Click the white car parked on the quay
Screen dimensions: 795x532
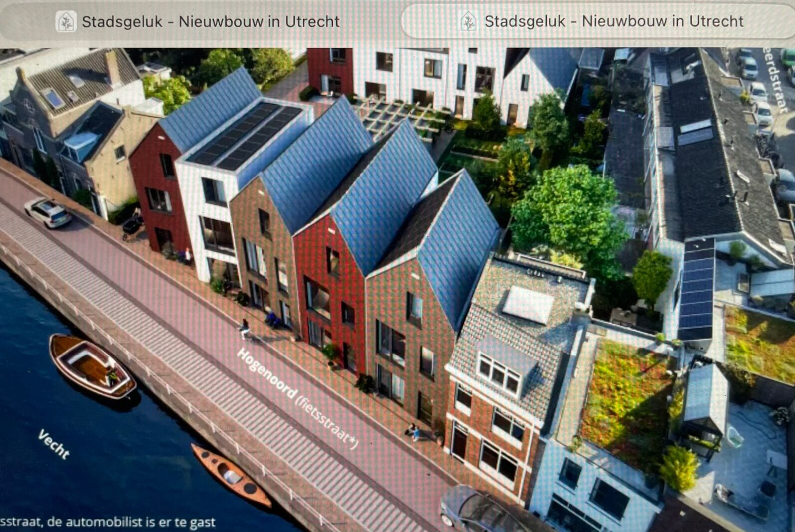click(x=48, y=212)
